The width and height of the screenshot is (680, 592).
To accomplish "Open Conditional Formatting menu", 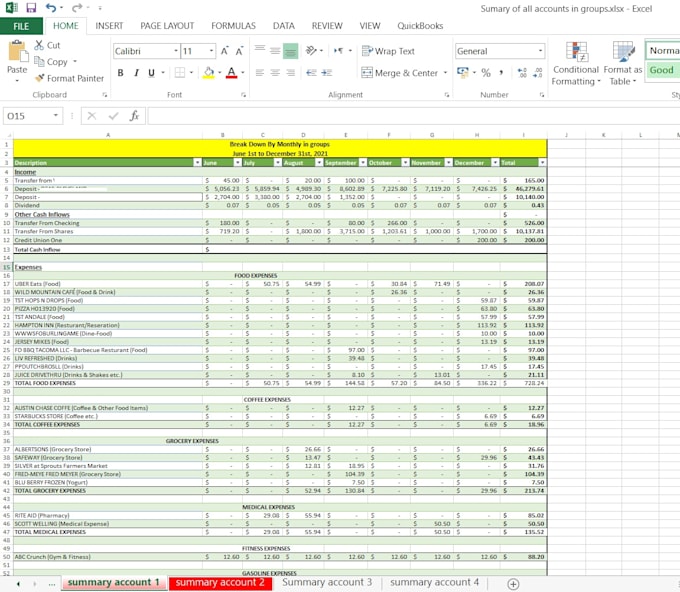I will 576,63.
